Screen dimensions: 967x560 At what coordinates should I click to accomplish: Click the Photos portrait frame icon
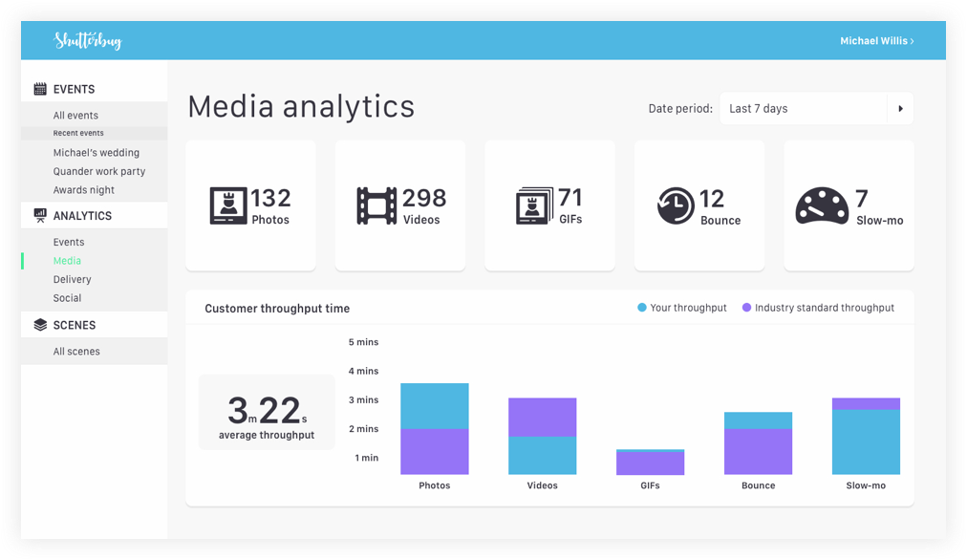click(x=228, y=205)
